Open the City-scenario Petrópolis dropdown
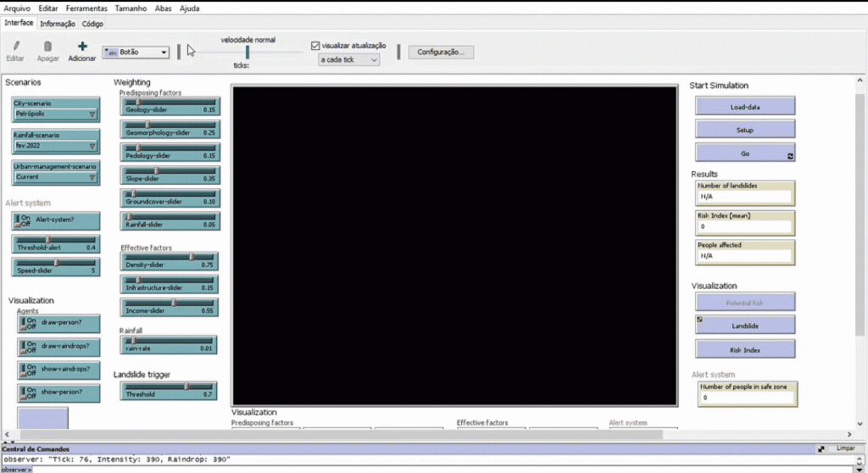This screenshot has width=868, height=473. [56, 113]
